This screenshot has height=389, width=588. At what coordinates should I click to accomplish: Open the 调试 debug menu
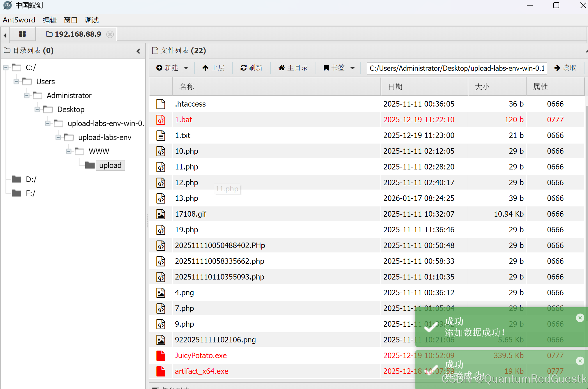click(x=91, y=20)
